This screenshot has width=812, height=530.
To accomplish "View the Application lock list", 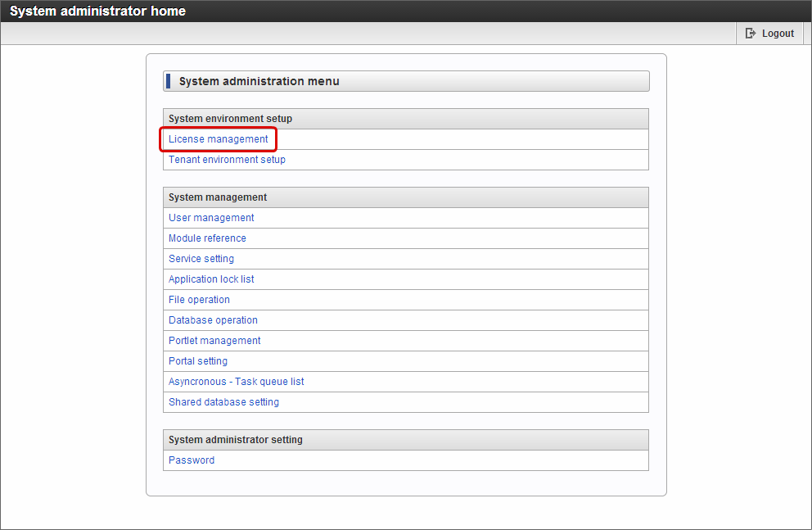I will pyautogui.click(x=211, y=279).
